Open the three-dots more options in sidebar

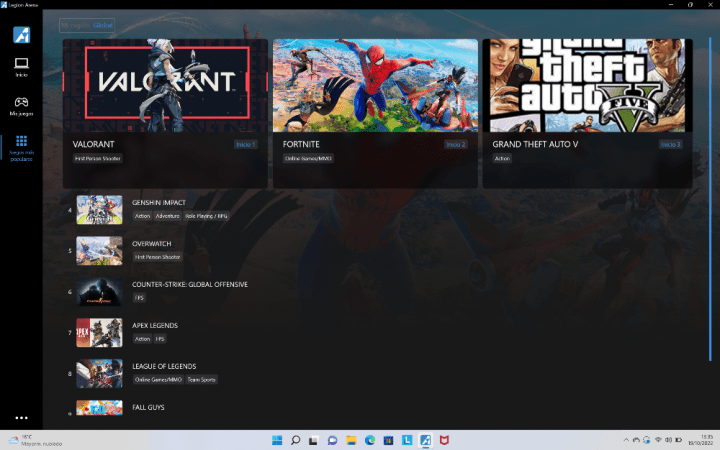click(x=22, y=418)
